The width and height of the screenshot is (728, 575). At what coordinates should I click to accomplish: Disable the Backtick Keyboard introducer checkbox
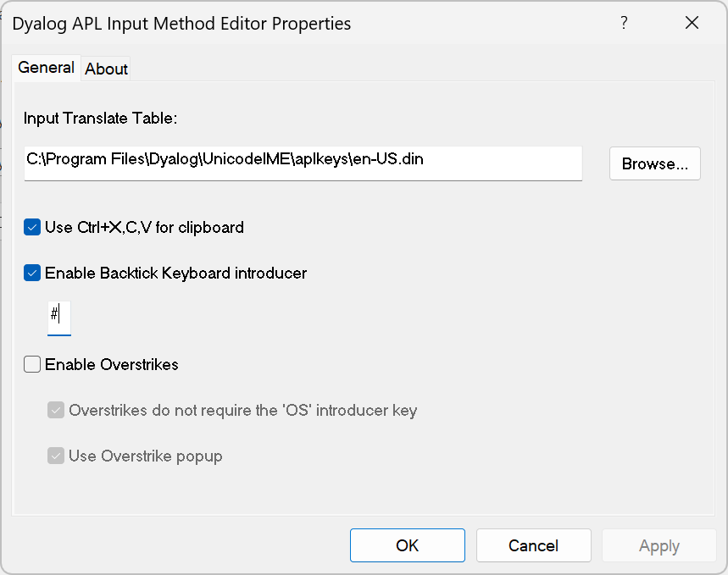click(32, 273)
